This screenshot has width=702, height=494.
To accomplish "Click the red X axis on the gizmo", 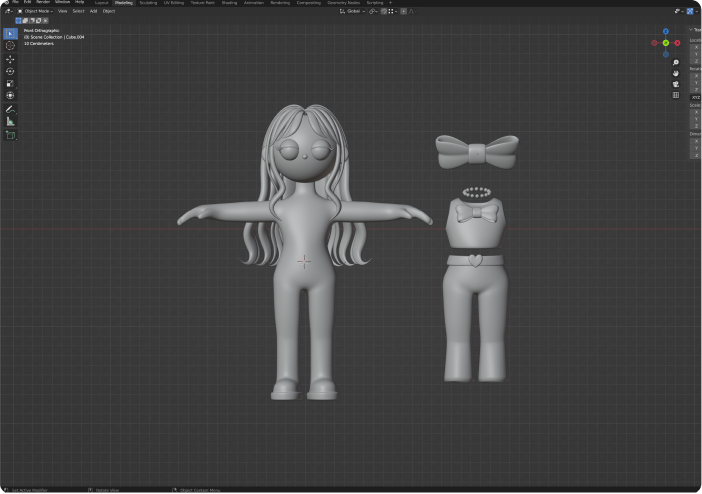I will tap(677, 43).
